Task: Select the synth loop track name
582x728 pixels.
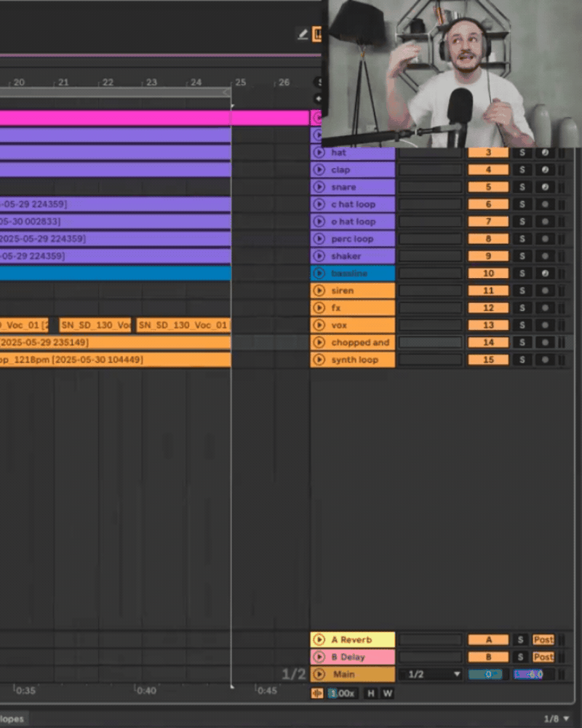Action: 354,360
